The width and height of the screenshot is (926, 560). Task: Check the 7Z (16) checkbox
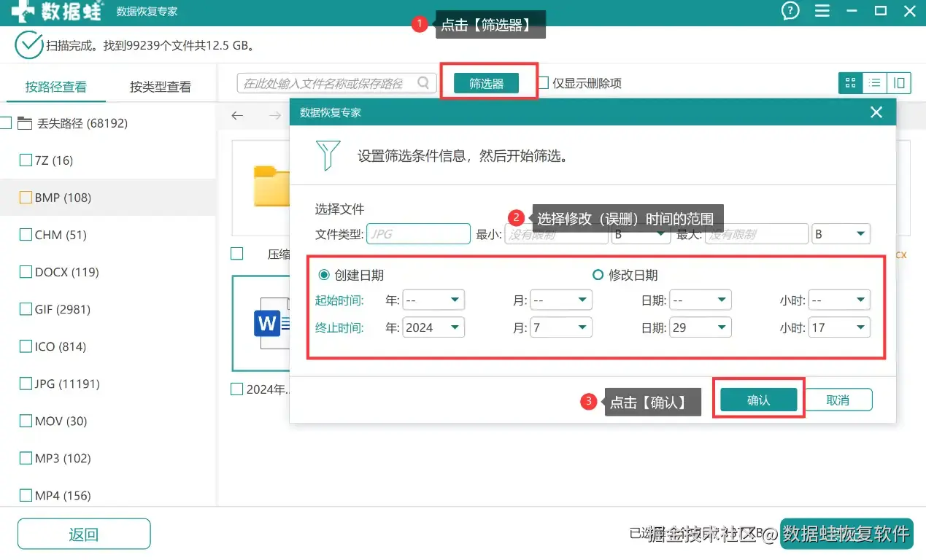(x=25, y=160)
